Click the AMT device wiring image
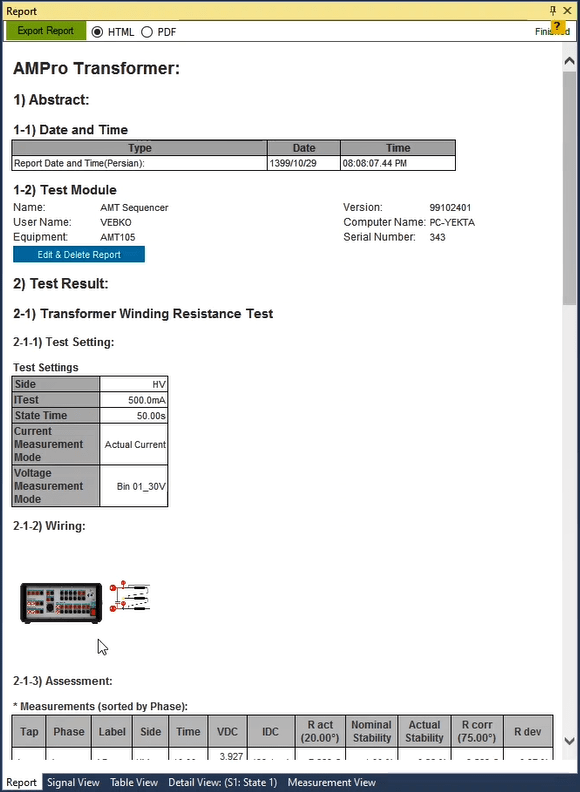580x792 pixels. [x=61, y=603]
